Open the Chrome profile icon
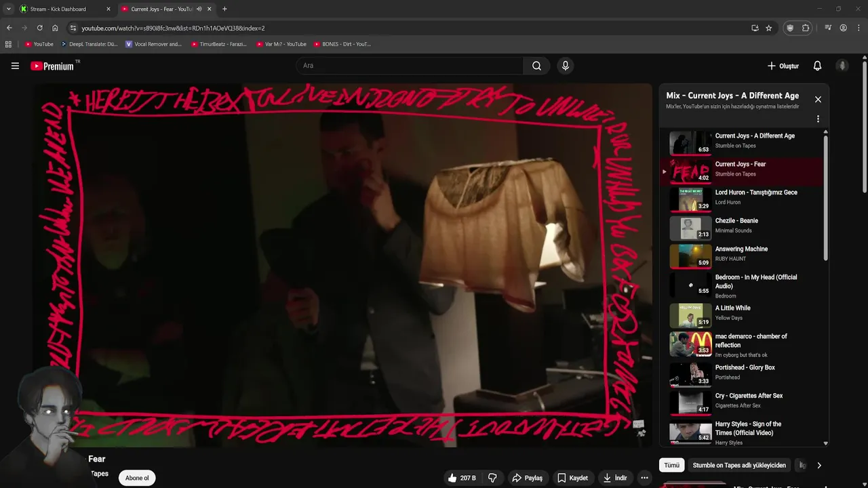The height and width of the screenshot is (488, 868). 844,28
